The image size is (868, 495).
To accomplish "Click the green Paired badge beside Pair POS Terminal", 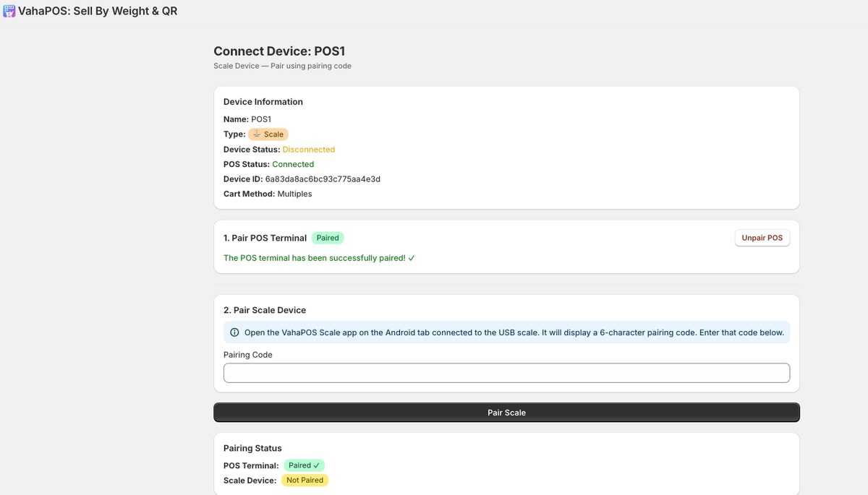I will (328, 238).
